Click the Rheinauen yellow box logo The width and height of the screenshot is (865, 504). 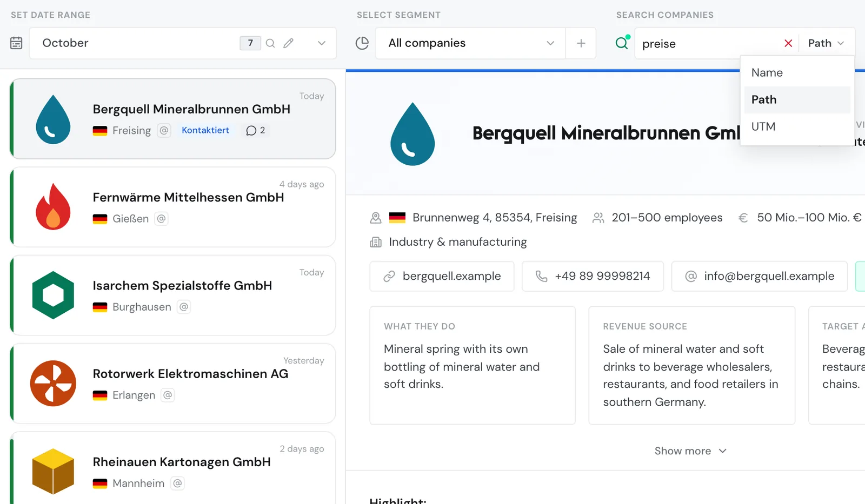click(53, 471)
